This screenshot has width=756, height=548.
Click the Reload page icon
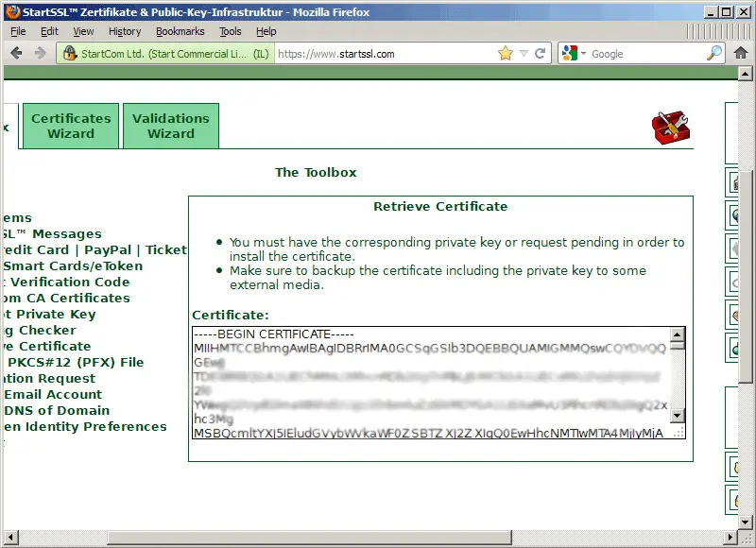click(x=539, y=53)
